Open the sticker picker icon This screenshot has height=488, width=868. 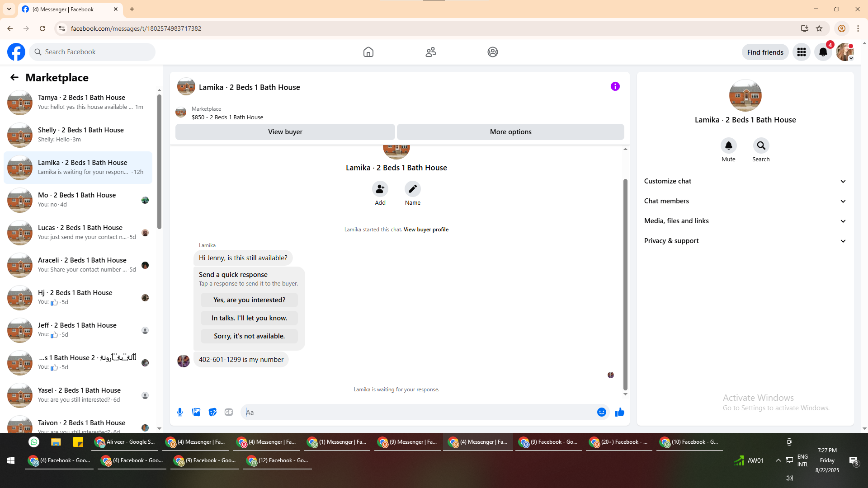click(x=212, y=412)
